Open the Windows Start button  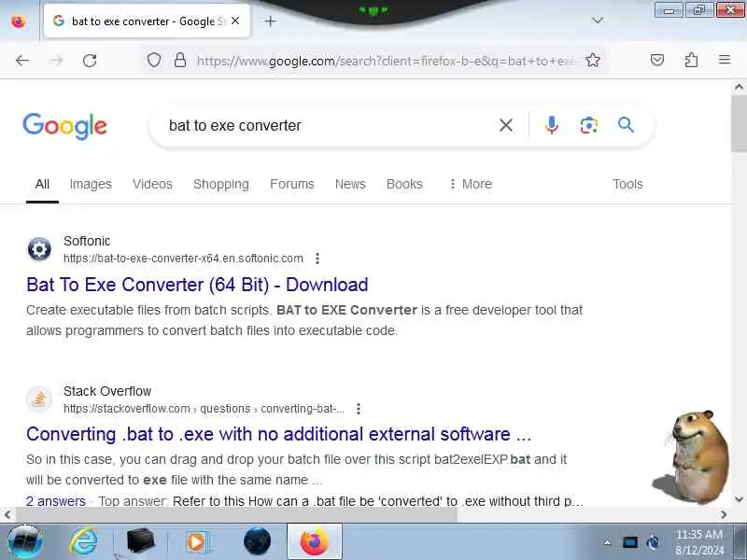25,541
